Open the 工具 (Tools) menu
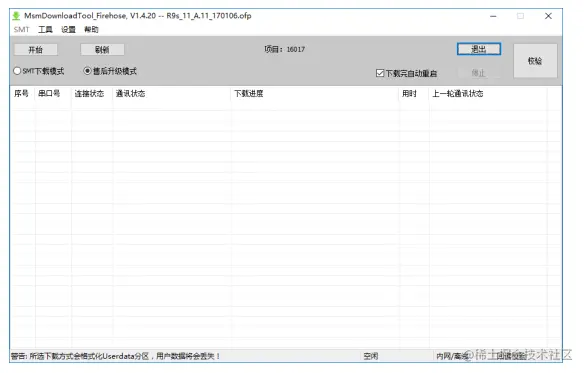This screenshot has height=373, width=584. pos(45,29)
